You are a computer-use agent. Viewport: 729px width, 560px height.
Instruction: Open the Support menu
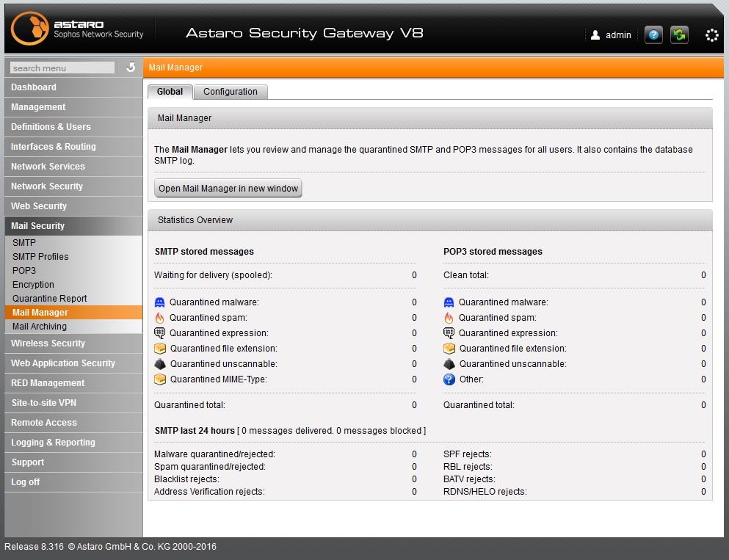[x=73, y=462]
